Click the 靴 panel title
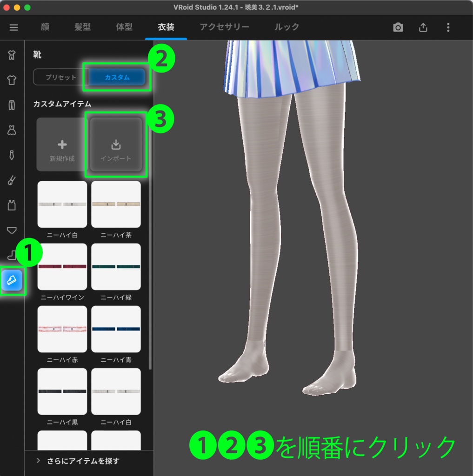 click(37, 55)
